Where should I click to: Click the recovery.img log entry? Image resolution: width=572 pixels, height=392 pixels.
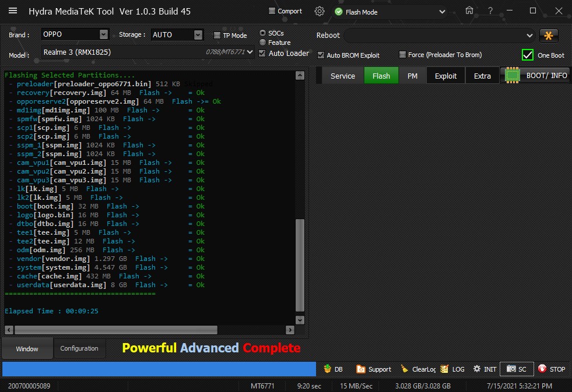(x=107, y=93)
